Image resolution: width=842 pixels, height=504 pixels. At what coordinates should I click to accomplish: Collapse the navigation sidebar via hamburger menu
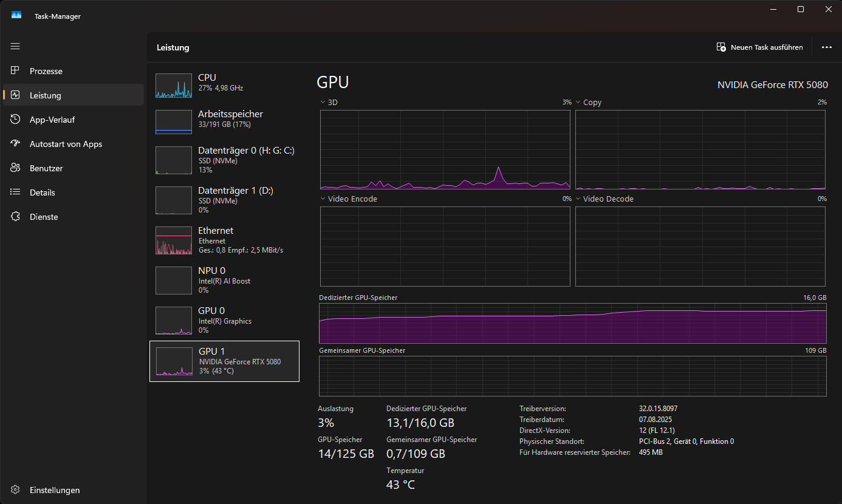[x=15, y=46]
